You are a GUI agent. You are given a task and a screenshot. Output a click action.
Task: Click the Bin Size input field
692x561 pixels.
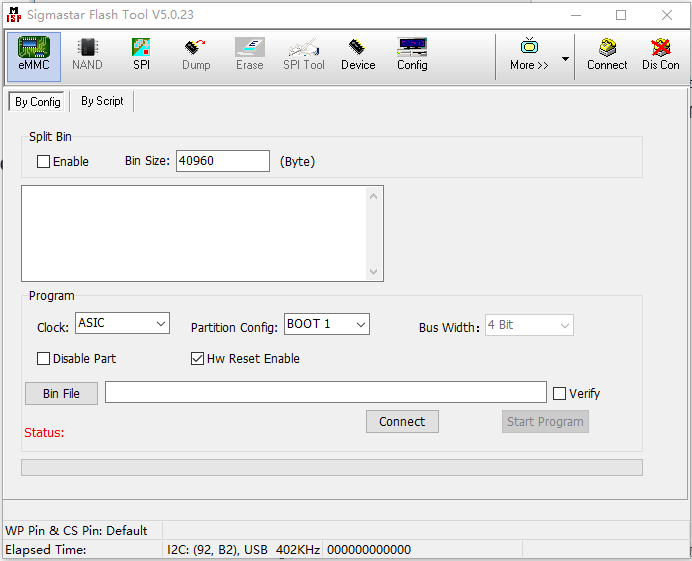[x=223, y=161]
